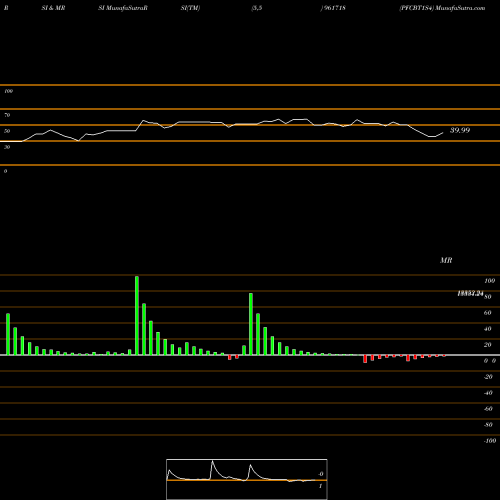Click the RSI 50 axis label
This screenshot has height=500, width=500.
(x=7, y=131)
